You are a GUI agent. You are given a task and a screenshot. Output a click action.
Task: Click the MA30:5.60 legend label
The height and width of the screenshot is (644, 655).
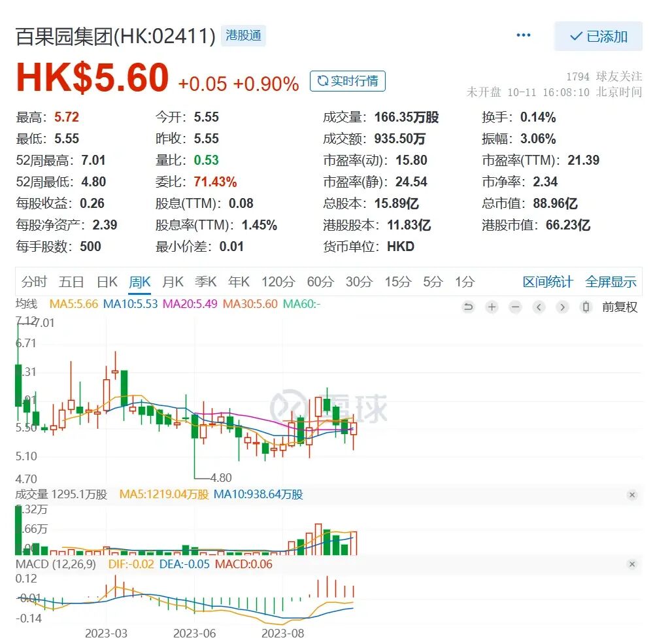(250, 304)
